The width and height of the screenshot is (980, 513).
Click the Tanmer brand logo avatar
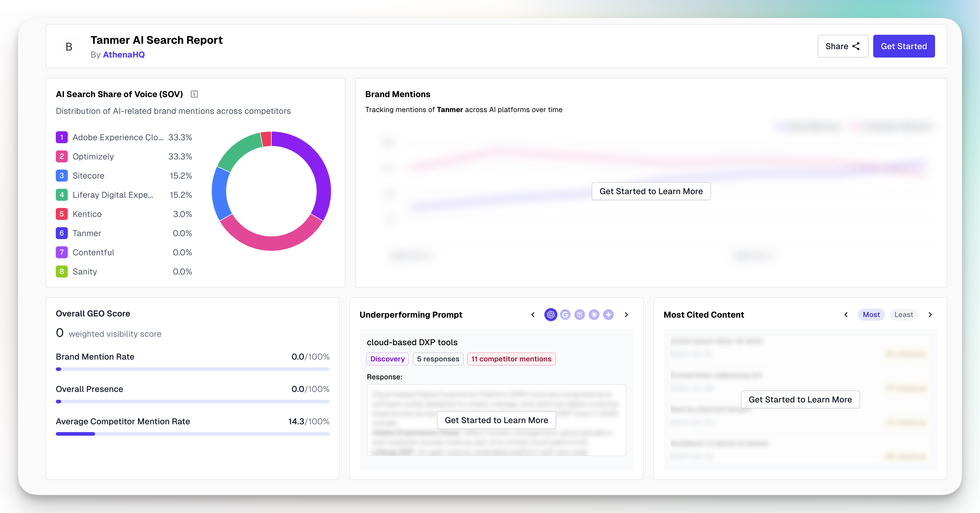(69, 46)
